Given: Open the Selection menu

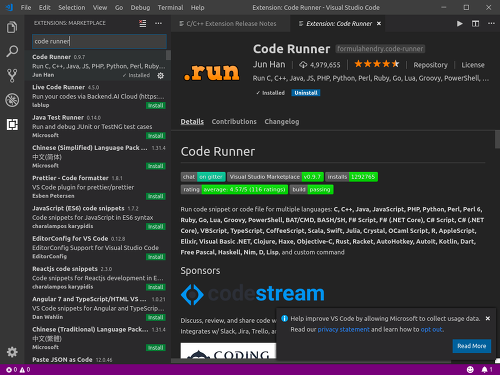Looking at the screenshot, I should 72,7.
